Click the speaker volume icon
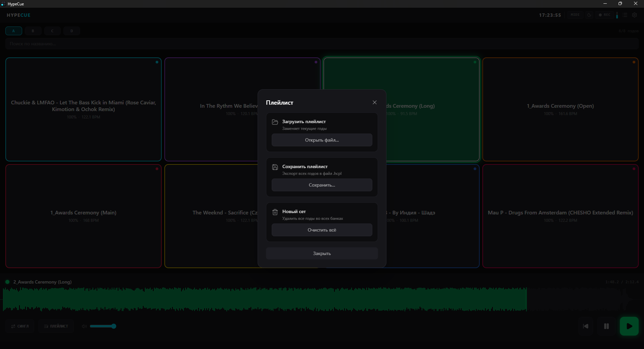The image size is (644, 349). pyautogui.click(x=84, y=326)
